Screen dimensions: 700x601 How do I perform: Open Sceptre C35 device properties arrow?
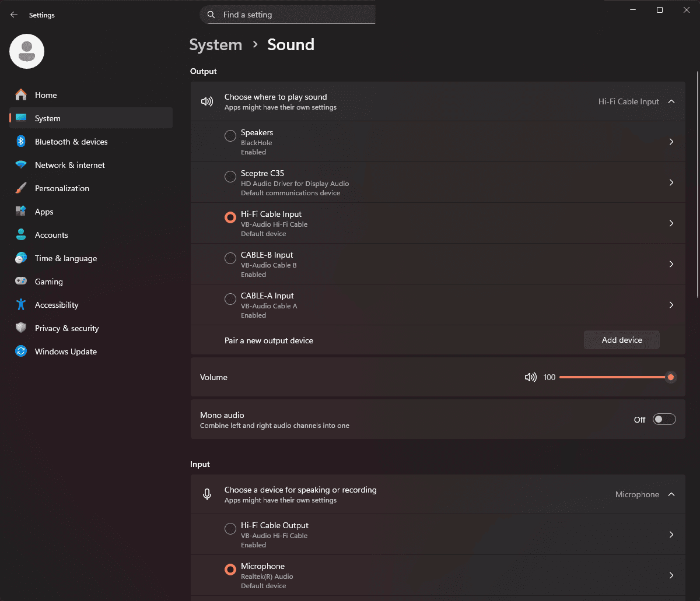(x=671, y=182)
